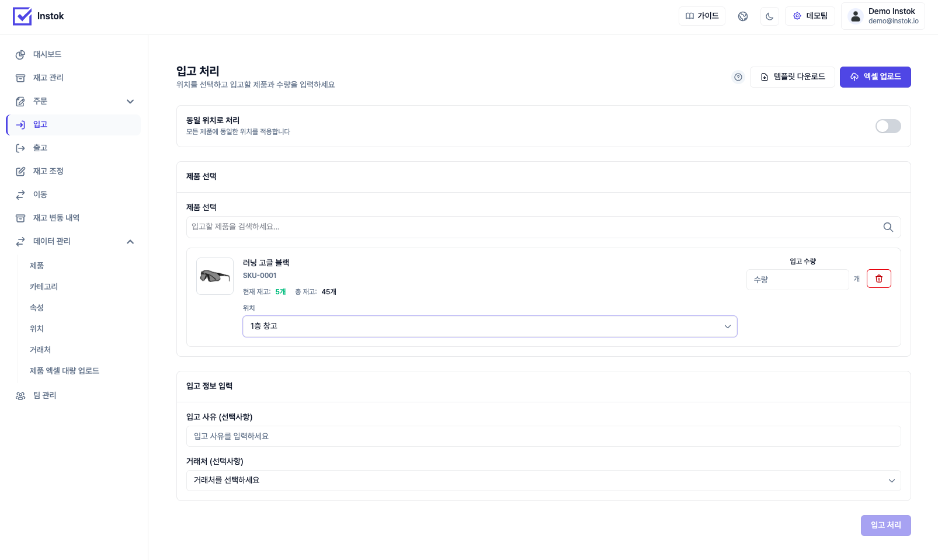The width and height of the screenshot is (938, 560).
Task: Click the red trash delete icon
Action: 878,279
